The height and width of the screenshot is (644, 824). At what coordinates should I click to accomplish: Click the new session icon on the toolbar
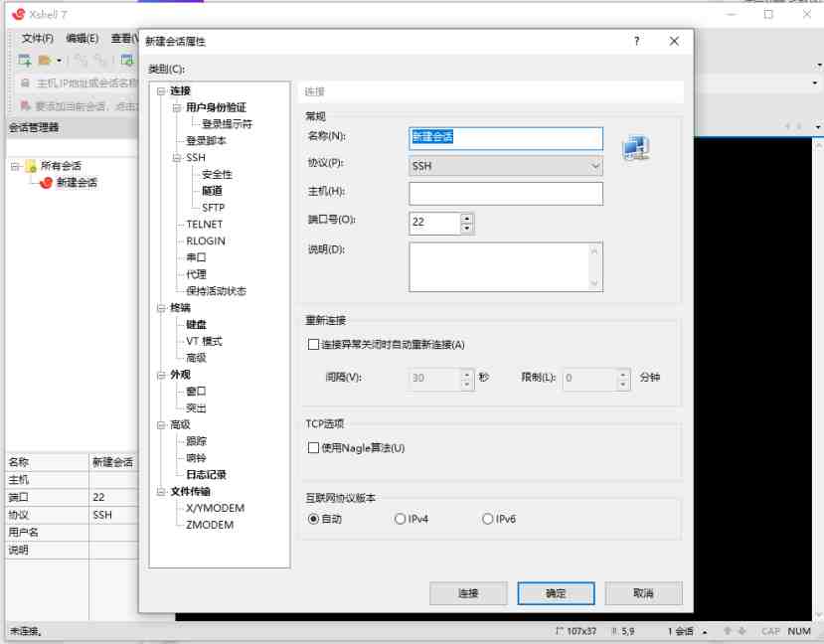[x=24, y=60]
